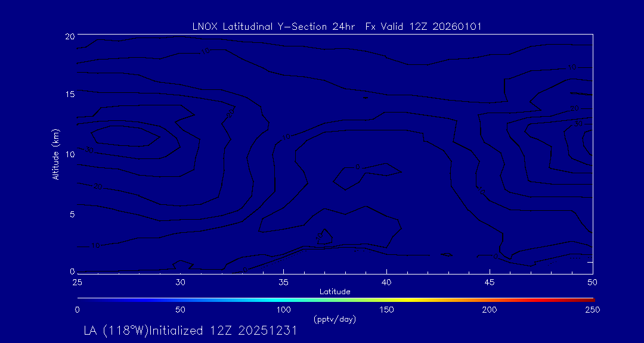Click the red end of the color bar
The height and width of the screenshot is (343, 644).
click(x=587, y=298)
